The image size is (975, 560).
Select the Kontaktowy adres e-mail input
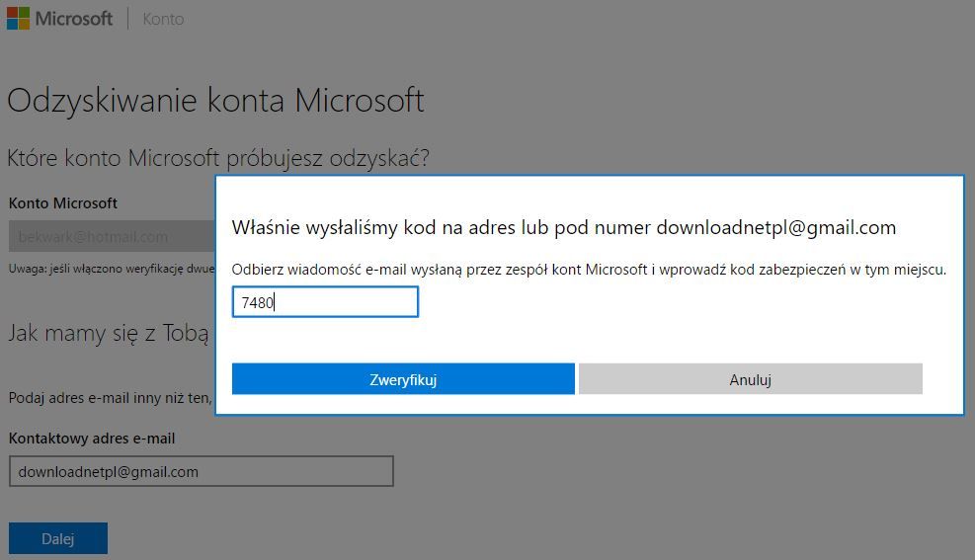tap(201, 471)
